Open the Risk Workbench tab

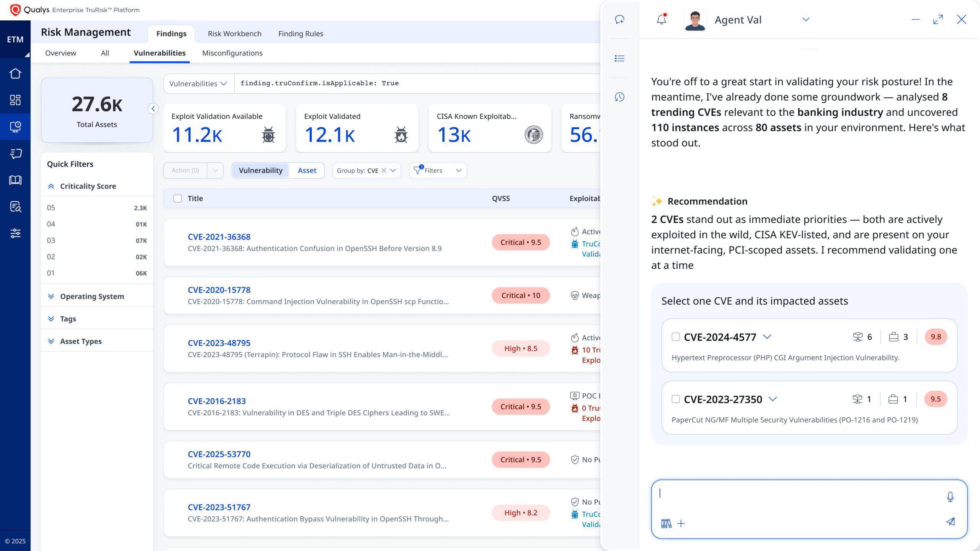coord(234,34)
